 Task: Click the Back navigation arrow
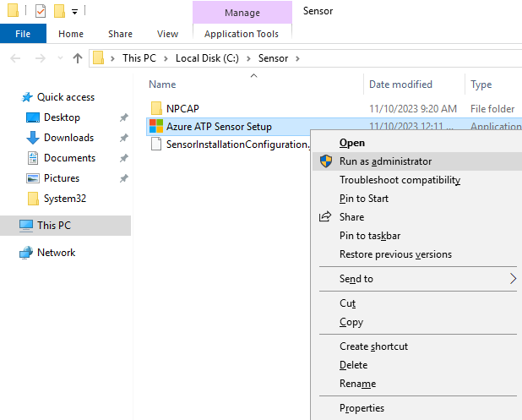coord(15,58)
